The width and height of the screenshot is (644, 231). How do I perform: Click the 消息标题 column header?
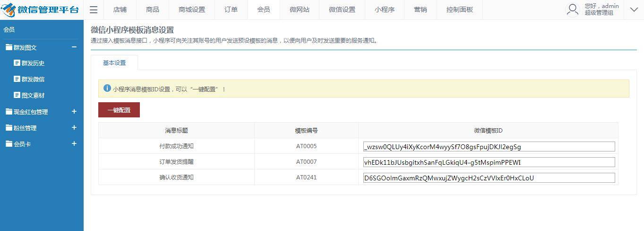176,130
